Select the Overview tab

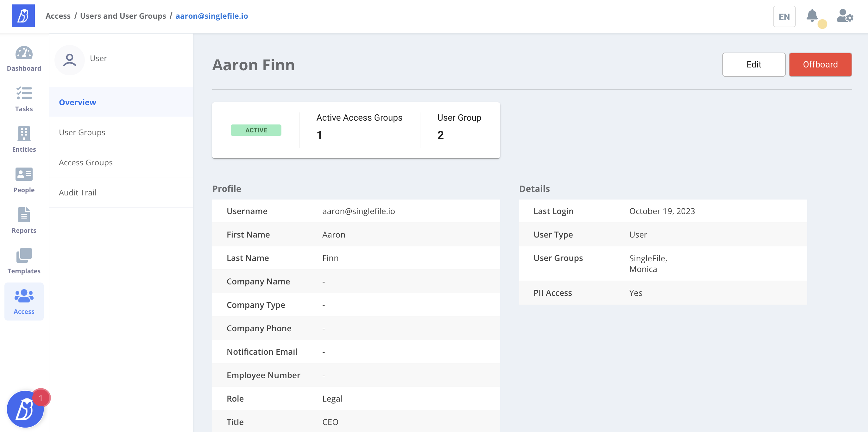(x=78, y=102)
